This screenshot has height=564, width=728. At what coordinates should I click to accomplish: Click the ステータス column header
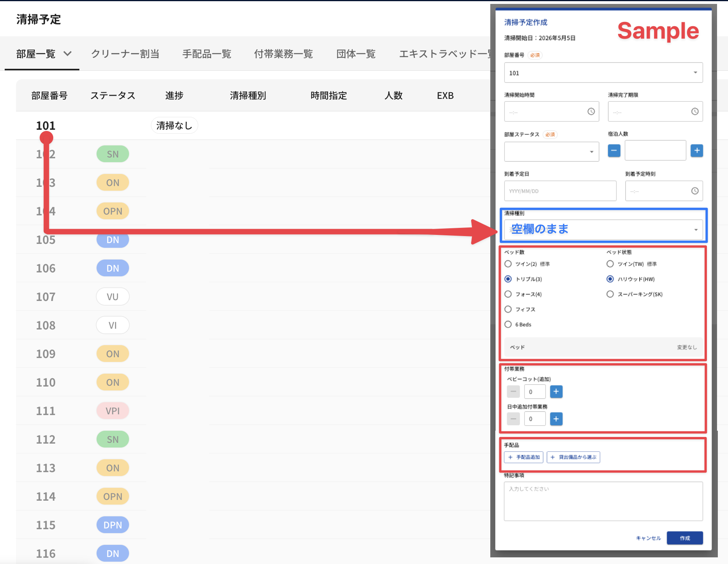113,95
